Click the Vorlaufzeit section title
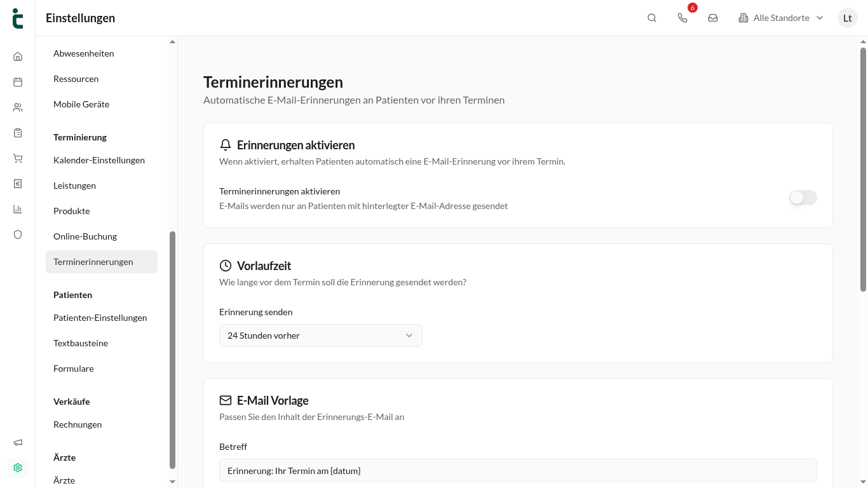868x488 pixels. click(264, 266)
